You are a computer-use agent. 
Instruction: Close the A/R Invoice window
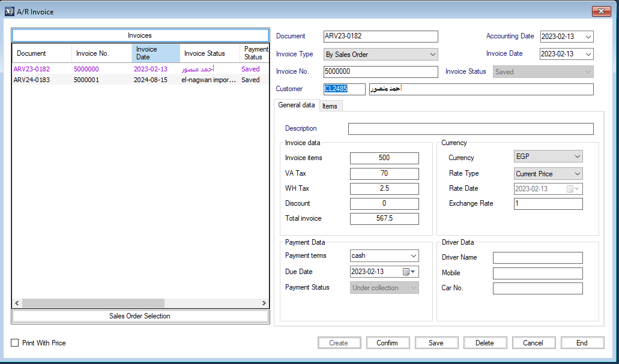coord(601,11)
